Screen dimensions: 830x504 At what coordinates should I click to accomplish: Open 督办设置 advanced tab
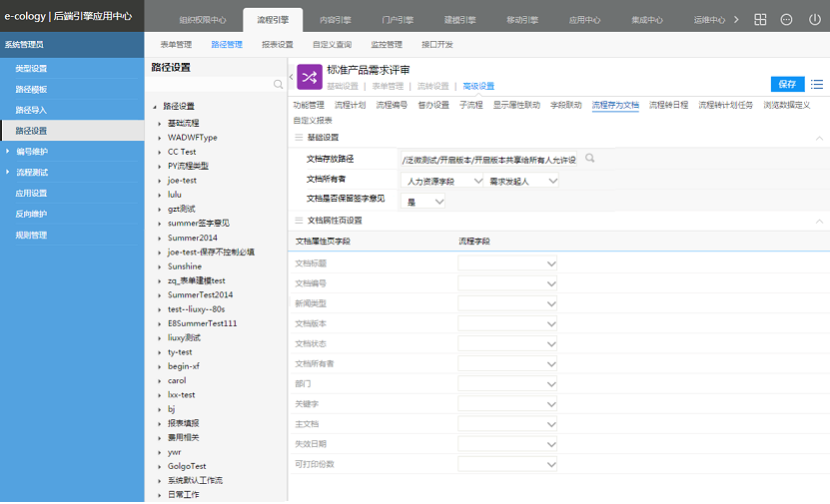tap(433, 105)
